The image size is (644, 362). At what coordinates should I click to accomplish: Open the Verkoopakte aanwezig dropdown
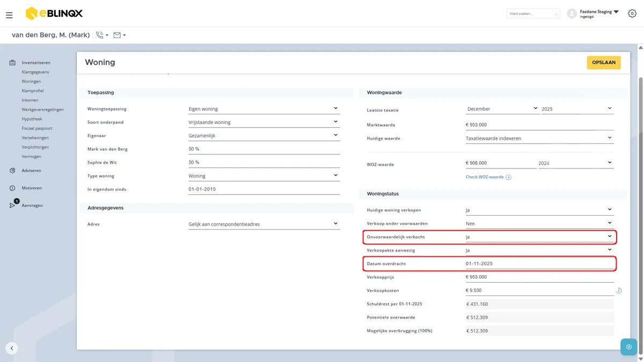539,250
